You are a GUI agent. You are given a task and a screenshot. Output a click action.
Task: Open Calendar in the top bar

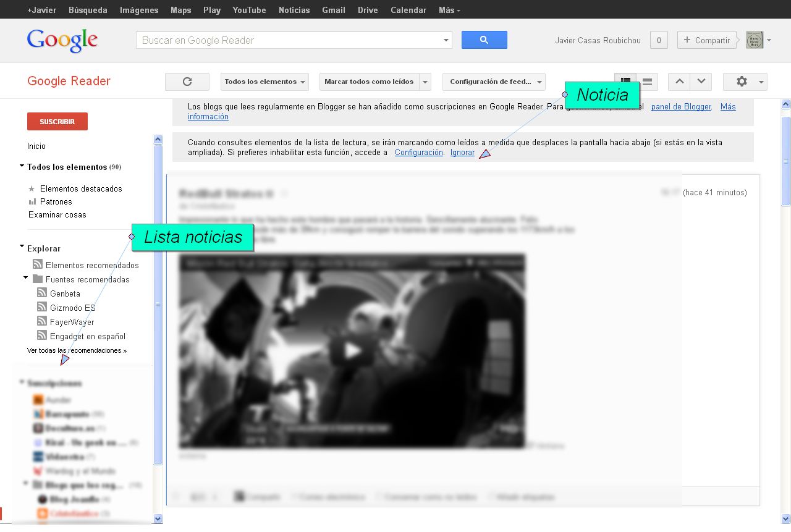(408, 10)
